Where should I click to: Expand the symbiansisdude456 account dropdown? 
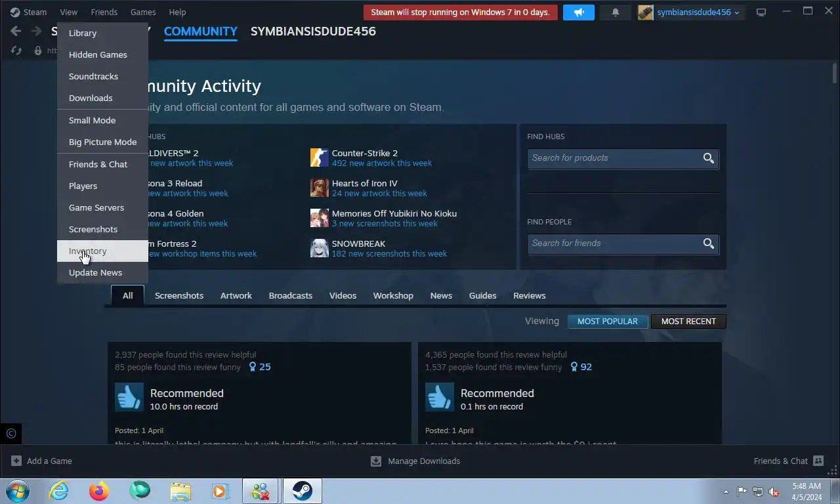click(x=737, y=12)
